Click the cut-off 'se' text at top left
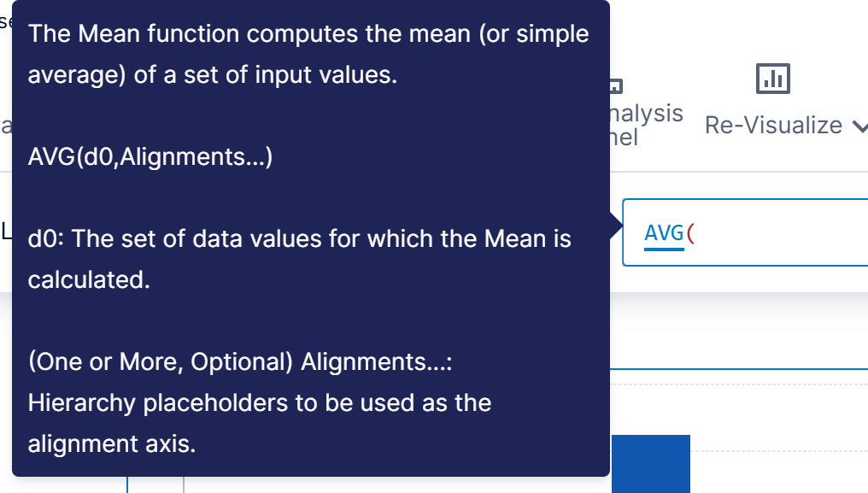This screenshot has width=868, height=493. tap(5, 22)
